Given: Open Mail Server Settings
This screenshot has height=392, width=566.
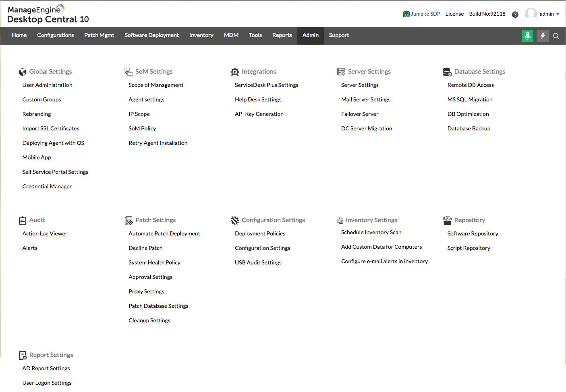Looking at the screenshot, I should point(366,100).
